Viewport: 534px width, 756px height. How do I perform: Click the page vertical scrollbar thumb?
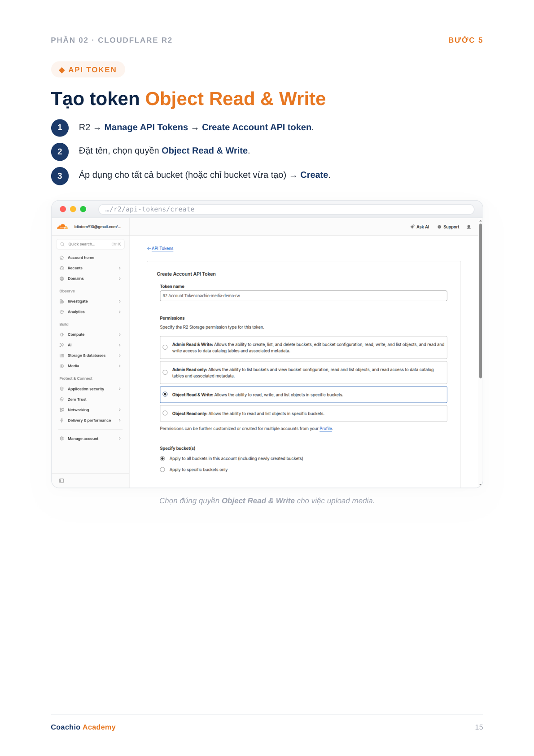coord(481,301)
